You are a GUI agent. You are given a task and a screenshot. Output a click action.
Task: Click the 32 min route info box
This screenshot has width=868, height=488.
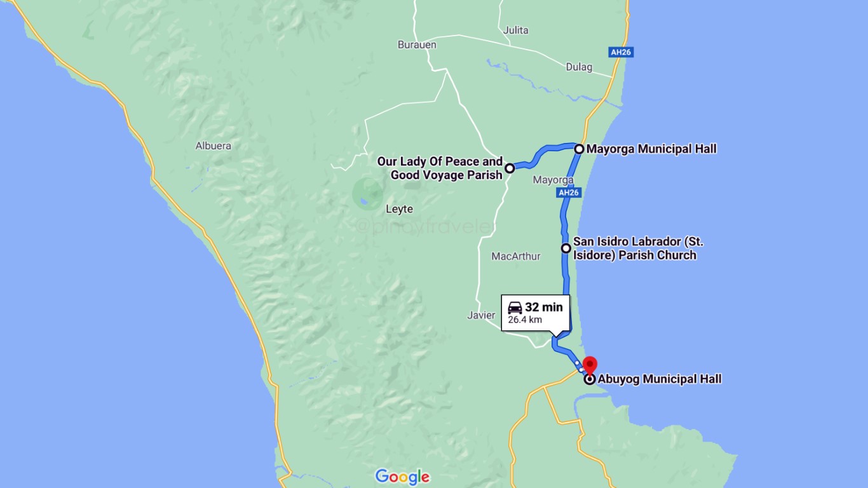536,313
